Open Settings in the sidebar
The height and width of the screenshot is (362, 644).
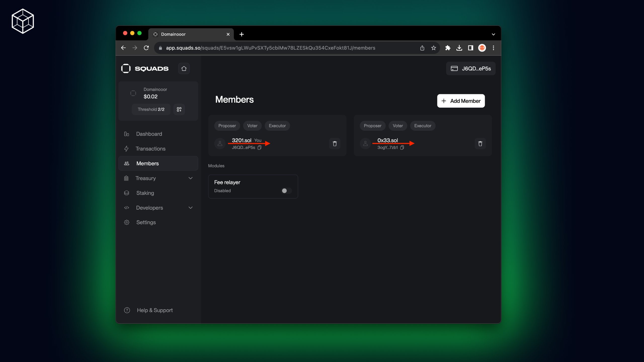pos(158,222)
